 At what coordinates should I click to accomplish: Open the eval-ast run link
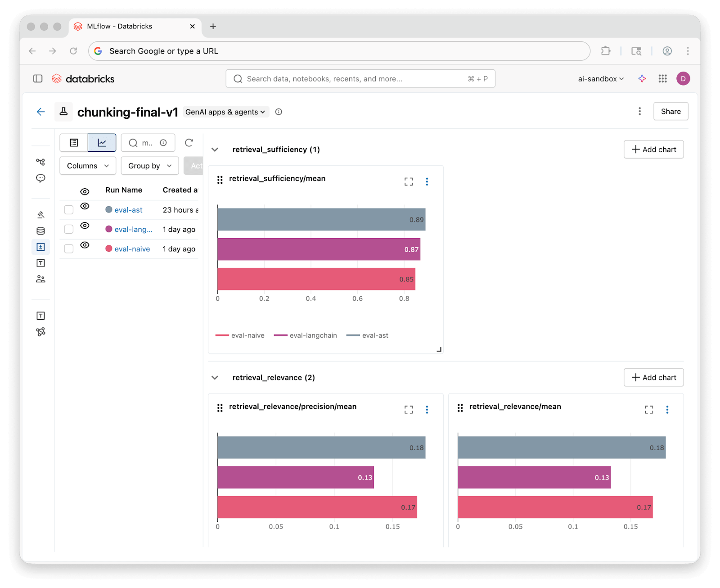tap(128, 210)
